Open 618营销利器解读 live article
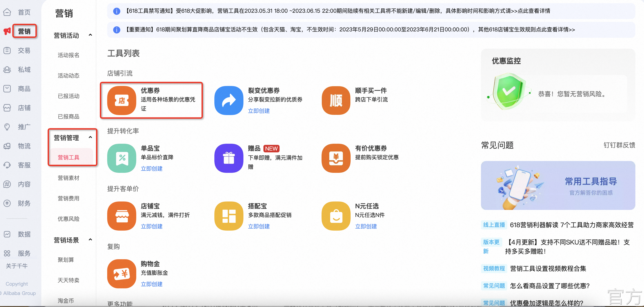Image resolution: width=644 pixels, height=307 pixels. click(572, 225)
